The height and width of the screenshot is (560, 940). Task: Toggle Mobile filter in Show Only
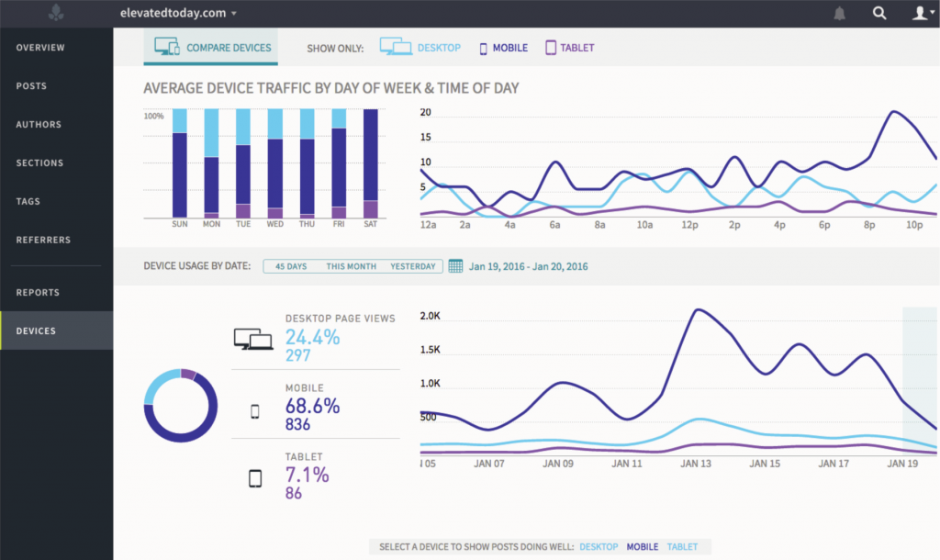(503, 48)
